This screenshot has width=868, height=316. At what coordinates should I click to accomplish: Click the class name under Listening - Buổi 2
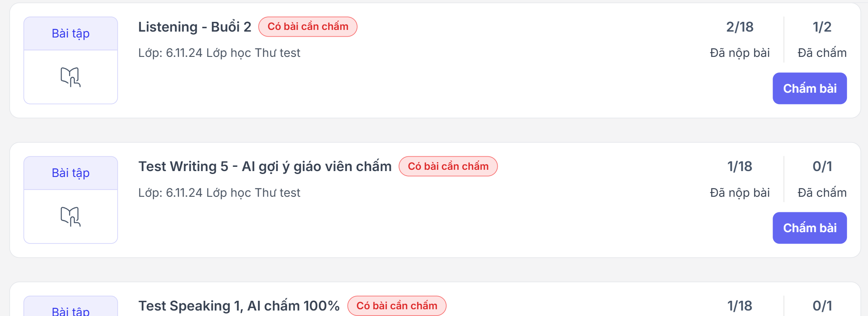tap(219, 53)
